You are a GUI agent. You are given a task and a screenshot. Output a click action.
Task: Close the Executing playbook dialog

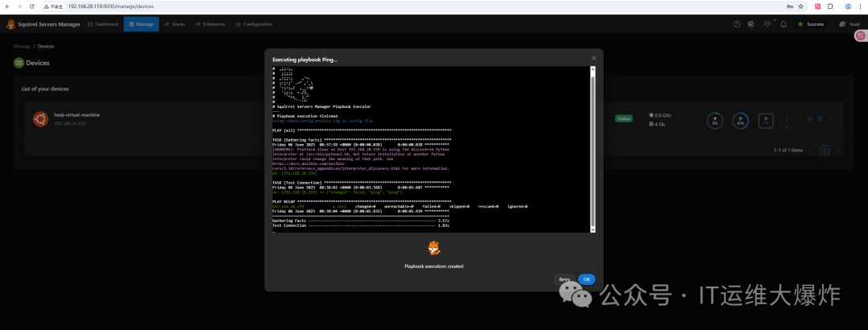click(x=594, y=58)
